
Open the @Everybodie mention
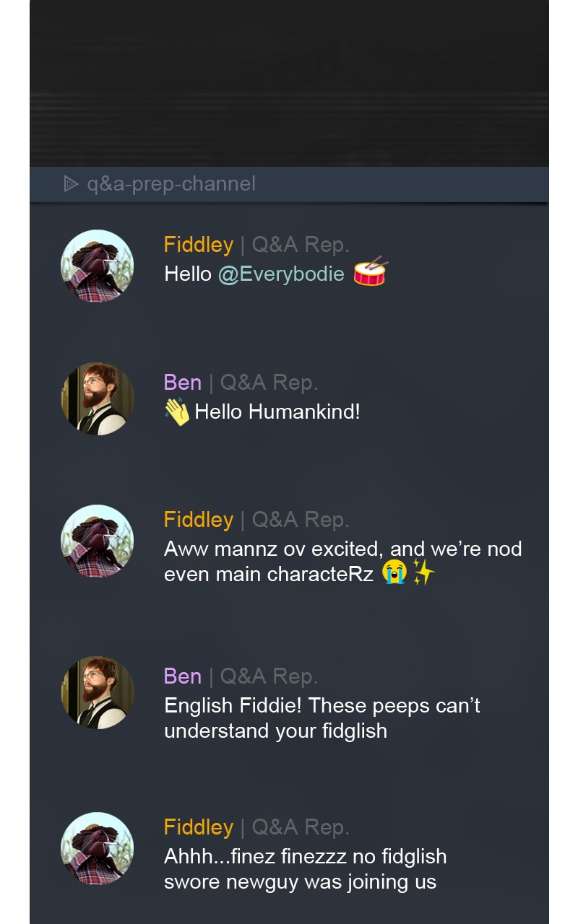[x=281, y=274]
